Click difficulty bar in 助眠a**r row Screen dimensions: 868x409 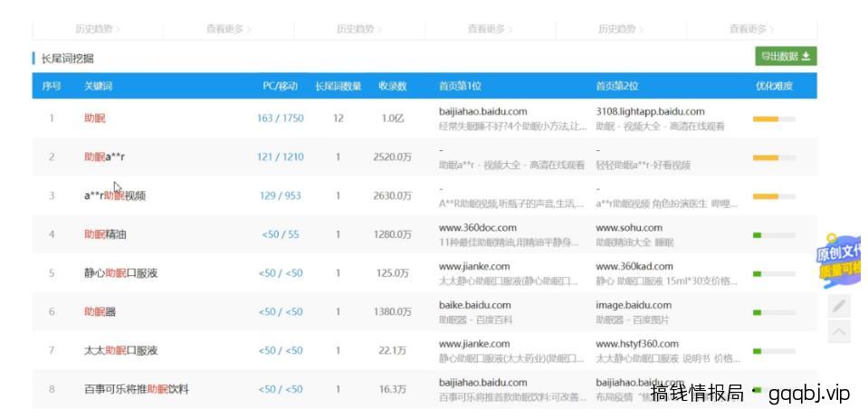point(774,157)
